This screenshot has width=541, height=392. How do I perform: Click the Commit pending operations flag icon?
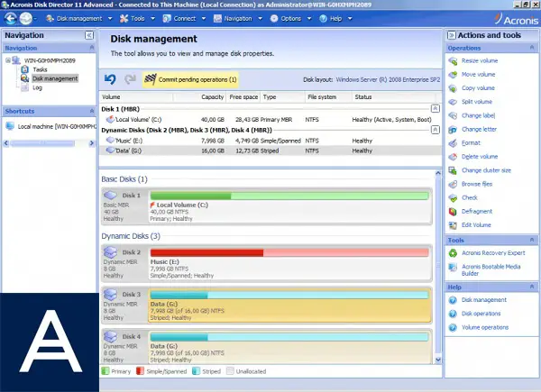(x=150, y=79)
